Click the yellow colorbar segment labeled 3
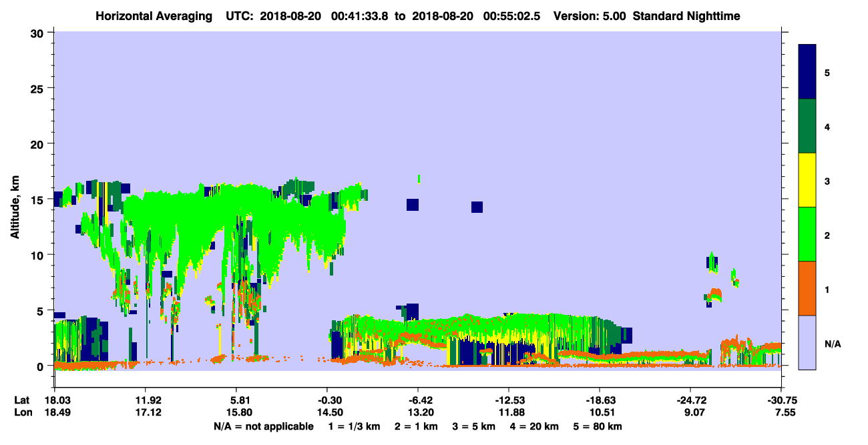Viewport: 868px width, 445px height. point(807,180)
